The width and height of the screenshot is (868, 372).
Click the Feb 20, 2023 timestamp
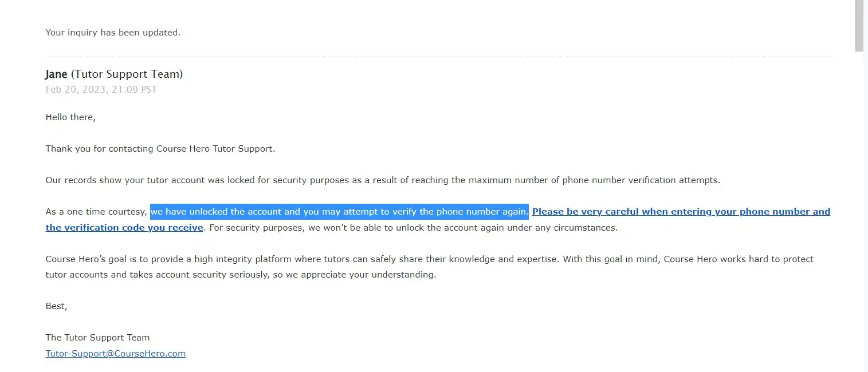coord(101,90)
